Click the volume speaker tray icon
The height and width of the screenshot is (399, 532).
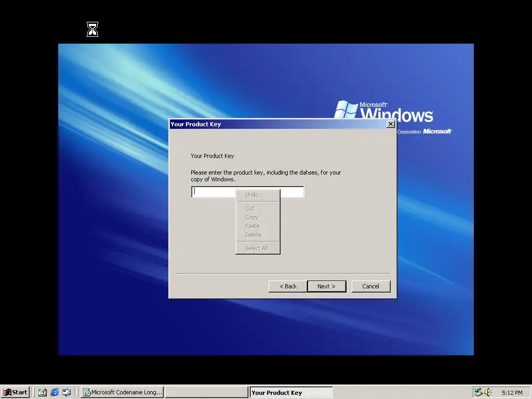[x=487, y=392]
